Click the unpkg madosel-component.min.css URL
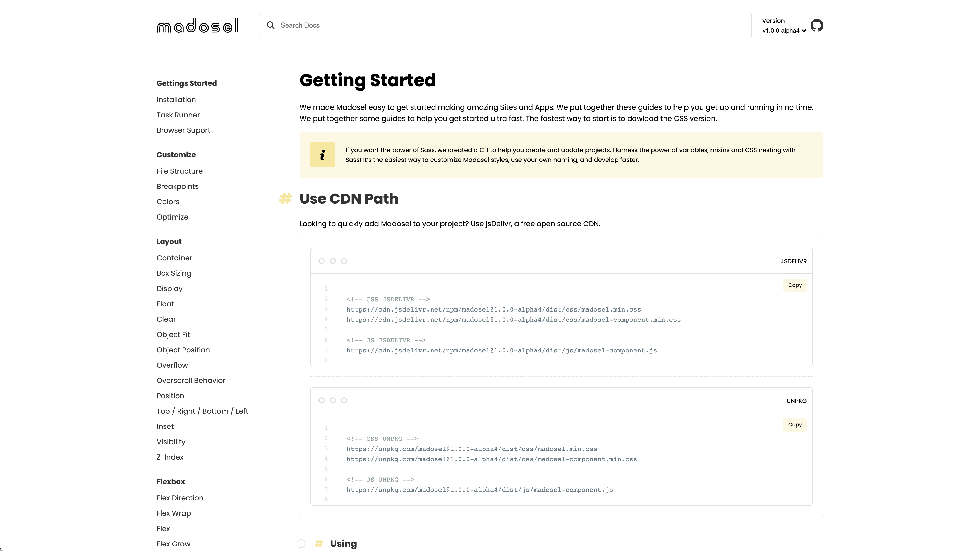This screenshot has width=980, height=551. (492, 459)
